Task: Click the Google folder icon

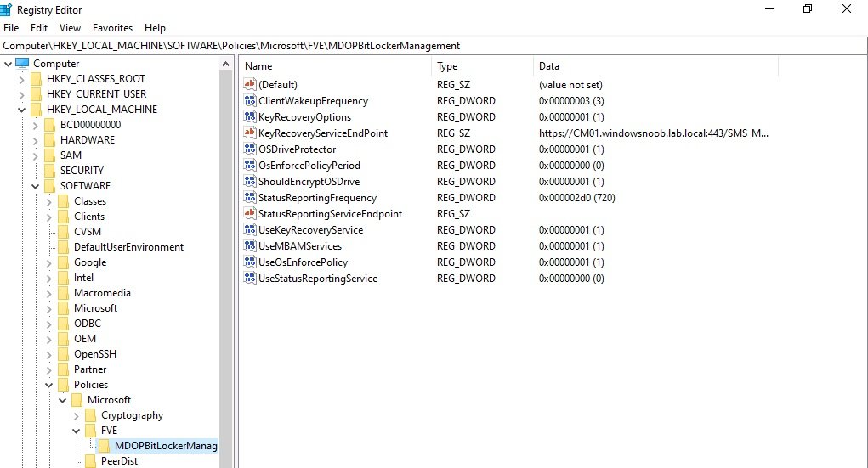Action: coord(64,262)
